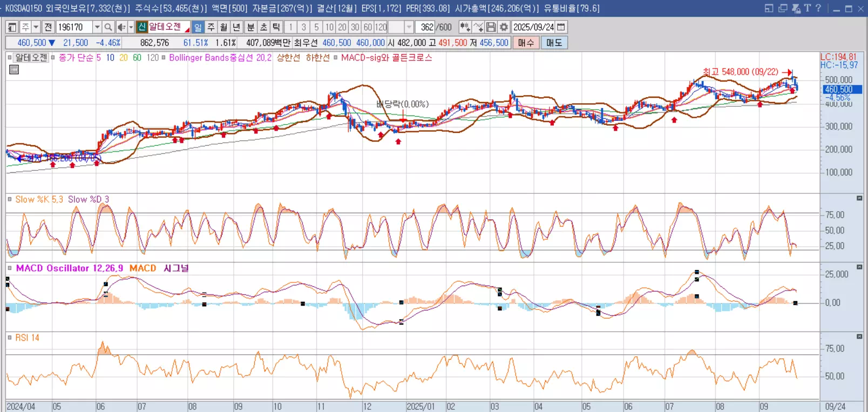Viewport: 868px width, 412px height.
Task: Click the 매도 sell button
Action: [554, 43]
